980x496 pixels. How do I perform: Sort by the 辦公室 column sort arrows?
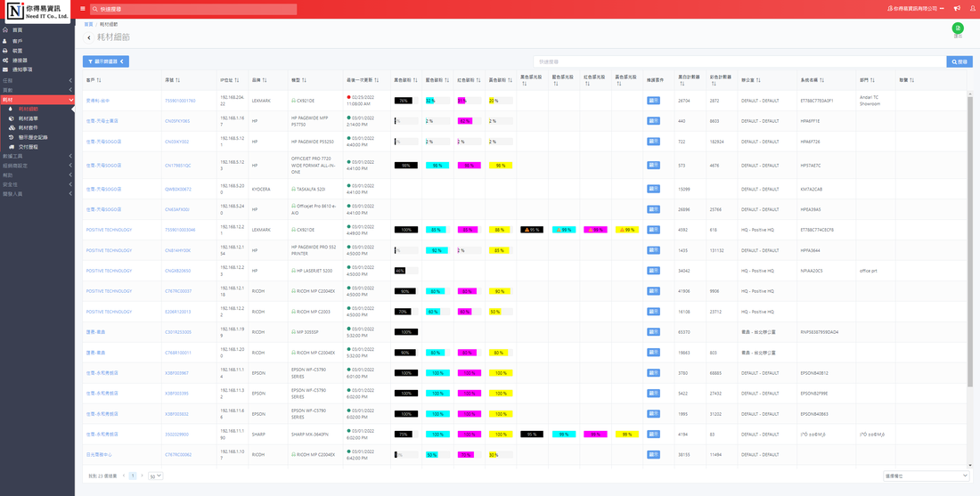(759, 80)
